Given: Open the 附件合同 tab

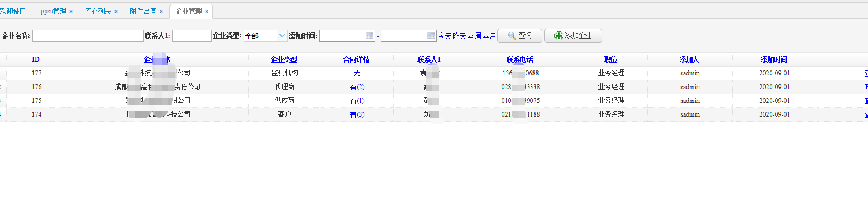Looking at the screenshot, I should click(x=143, y=11).
